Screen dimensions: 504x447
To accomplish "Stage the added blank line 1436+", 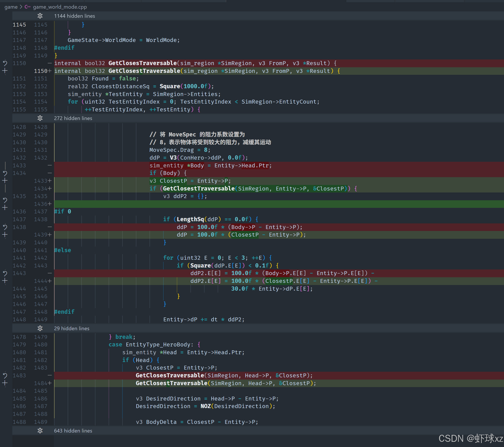I will click(5, 207).
